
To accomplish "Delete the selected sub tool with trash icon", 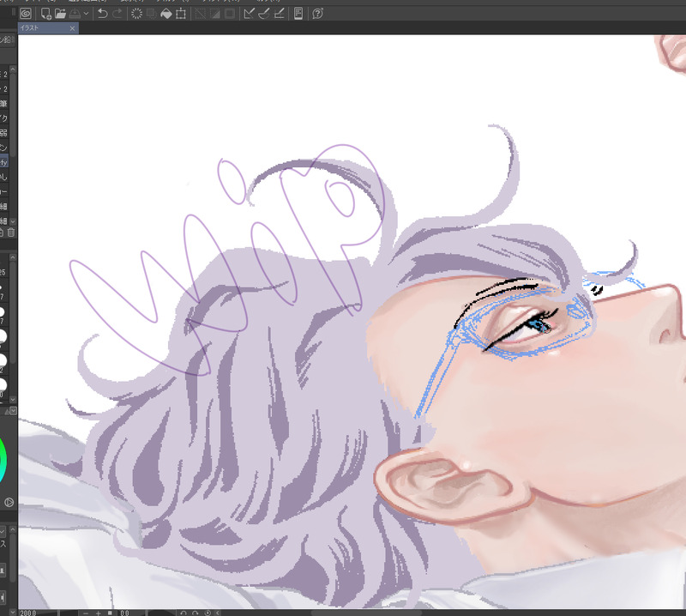I will 11,233.
